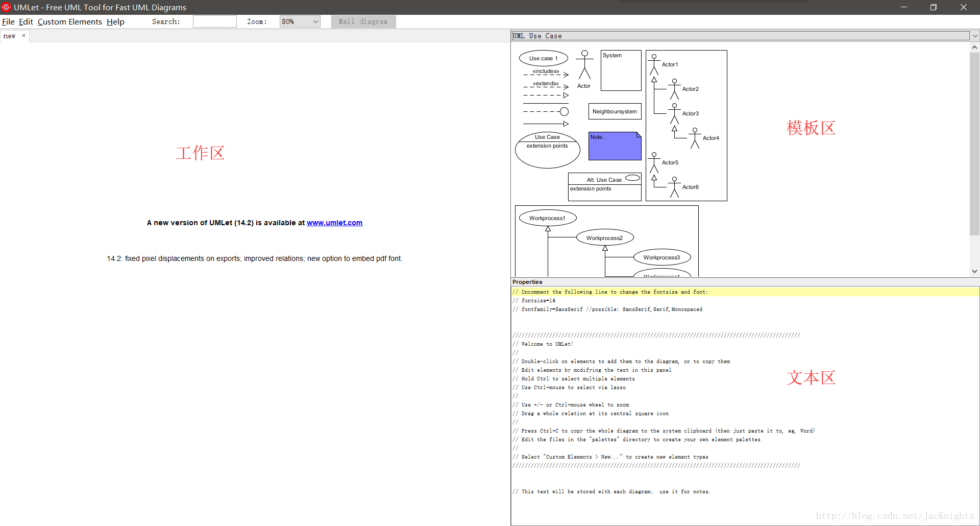This screenshot has height=526, width=980.
Task: Click the highlighted 'Uncomment the following line' text
Action: pos(610,292)
